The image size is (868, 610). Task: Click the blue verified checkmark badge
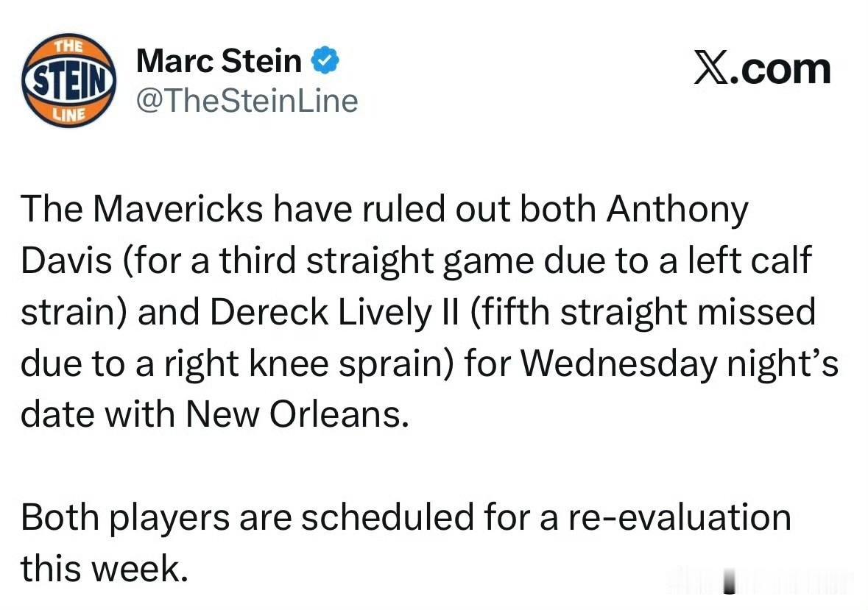tap(325, 61)
